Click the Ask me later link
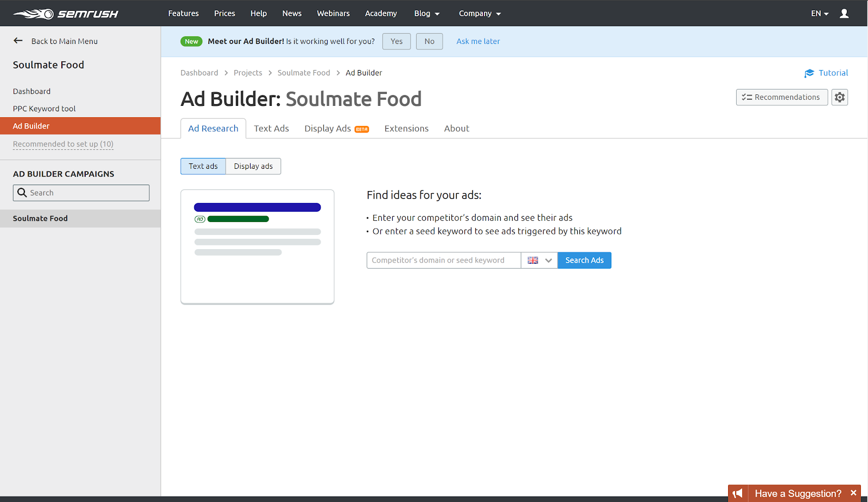868x502 pixels. [x=478, y=41]
